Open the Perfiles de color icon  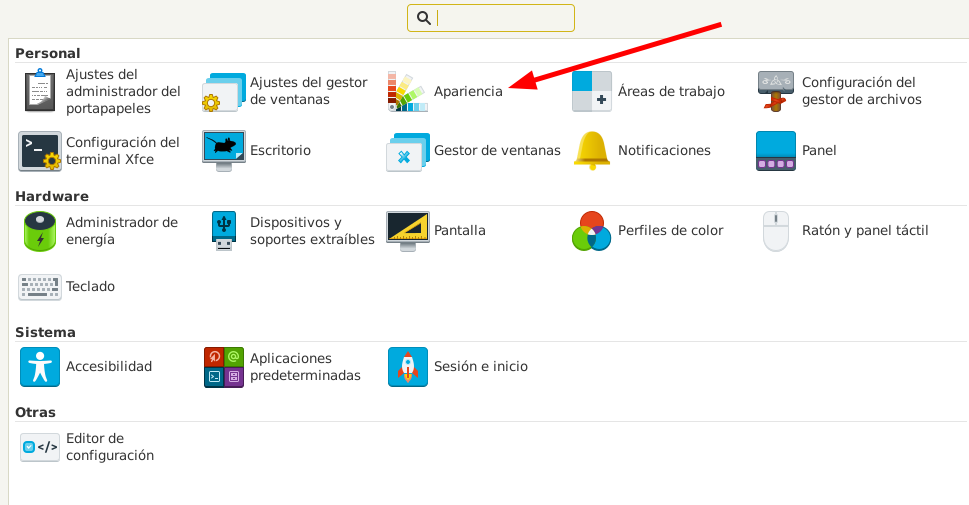point(591,231)
